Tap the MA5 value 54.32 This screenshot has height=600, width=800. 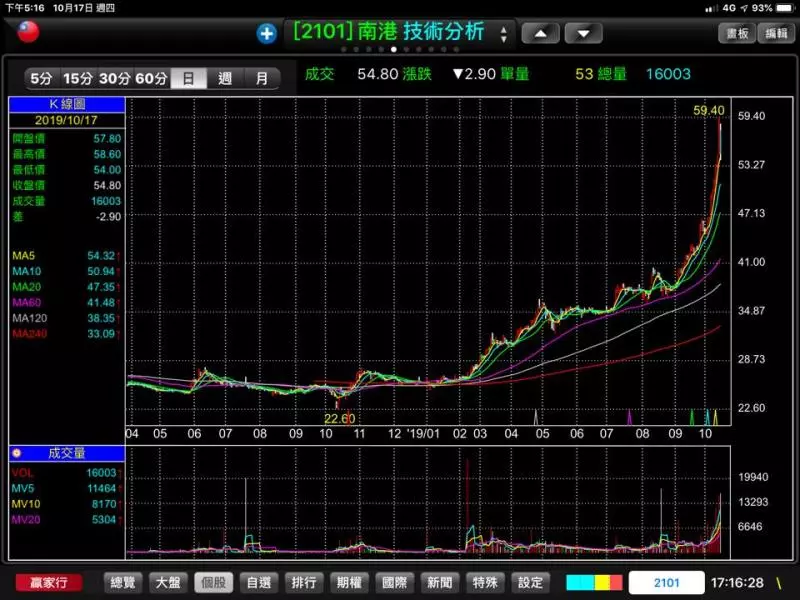click(x=101, y=256)
